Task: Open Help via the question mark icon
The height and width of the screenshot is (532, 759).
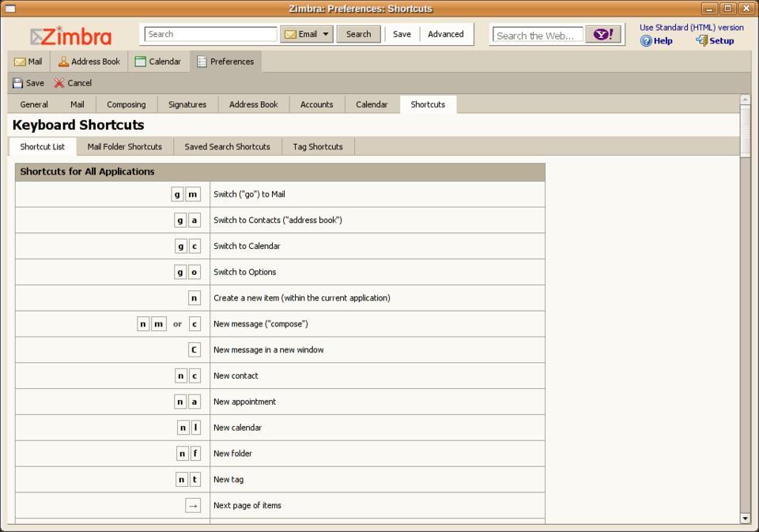Action: click(646, 41)
